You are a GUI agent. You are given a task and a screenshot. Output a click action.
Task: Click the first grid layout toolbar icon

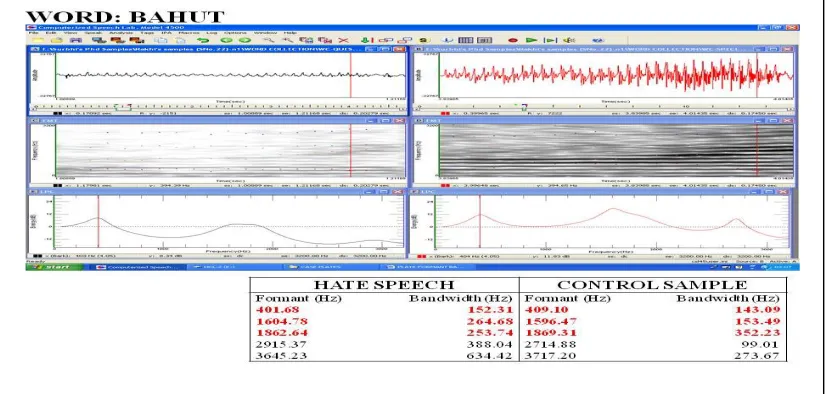click(465, 40)
